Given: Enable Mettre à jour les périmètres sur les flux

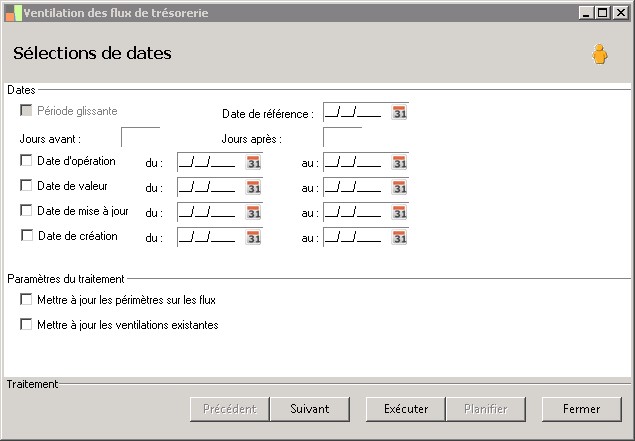Looking at the screenshot, I should [26, 300].
